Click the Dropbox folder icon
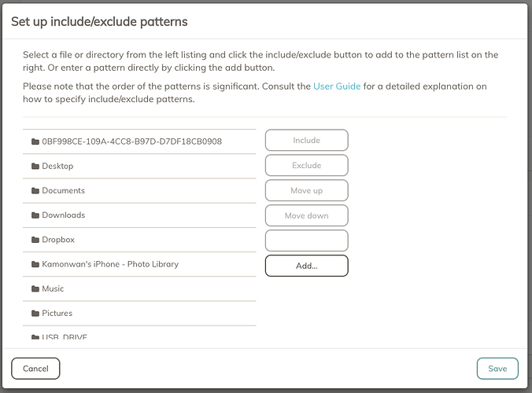The image size is (532, 393). (x=35, y=240)
